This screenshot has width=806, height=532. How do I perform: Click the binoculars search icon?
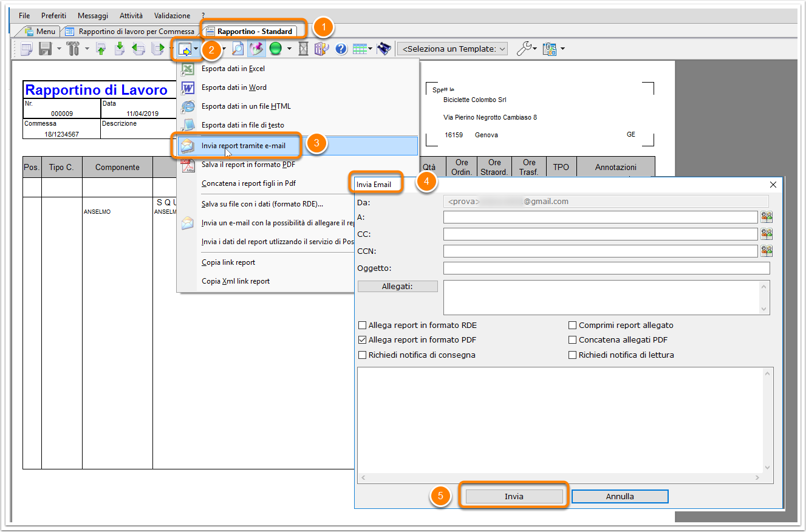click(383, 49)
